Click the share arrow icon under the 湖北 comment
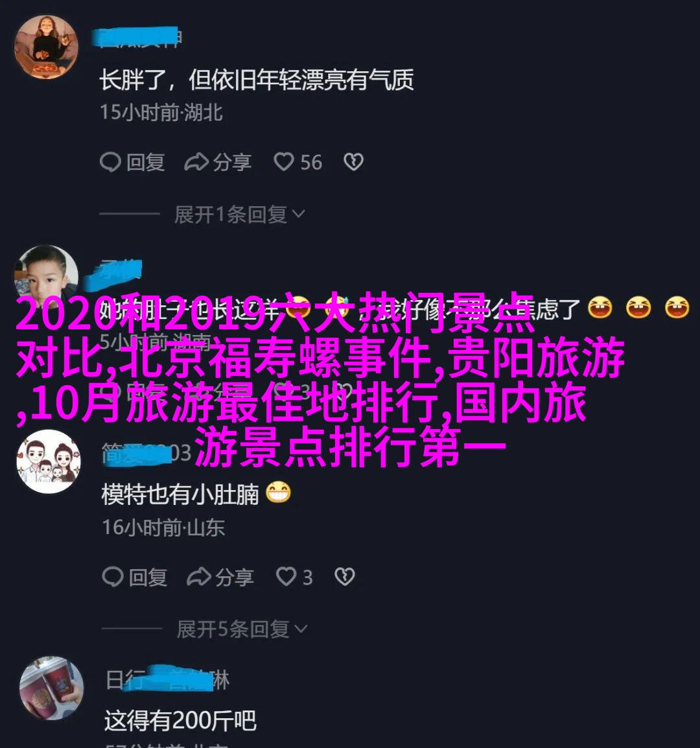The image size is (700, 748). [196, 162]
